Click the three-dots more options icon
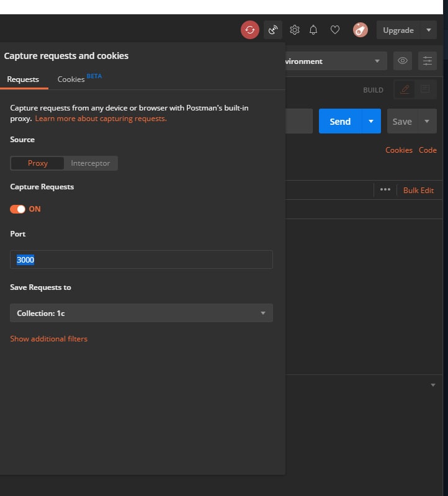The width and height of the screenshot is (448, 496). (x=385, y=189)
